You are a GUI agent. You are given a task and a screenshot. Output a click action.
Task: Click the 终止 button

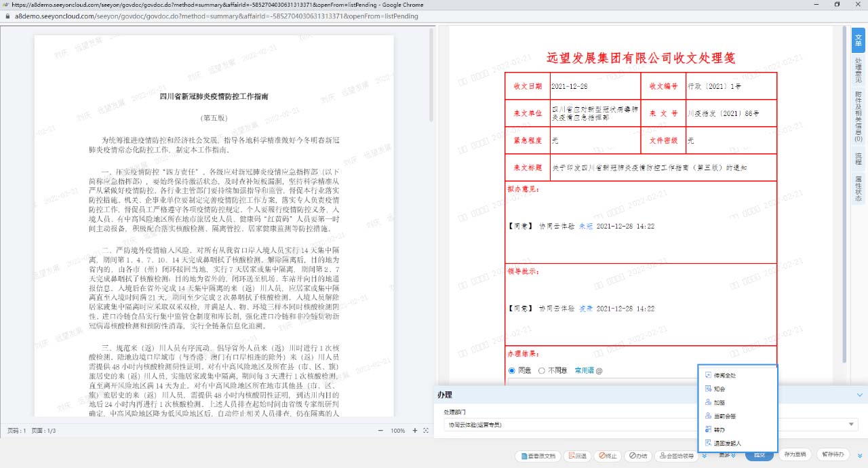click(607, 456)
